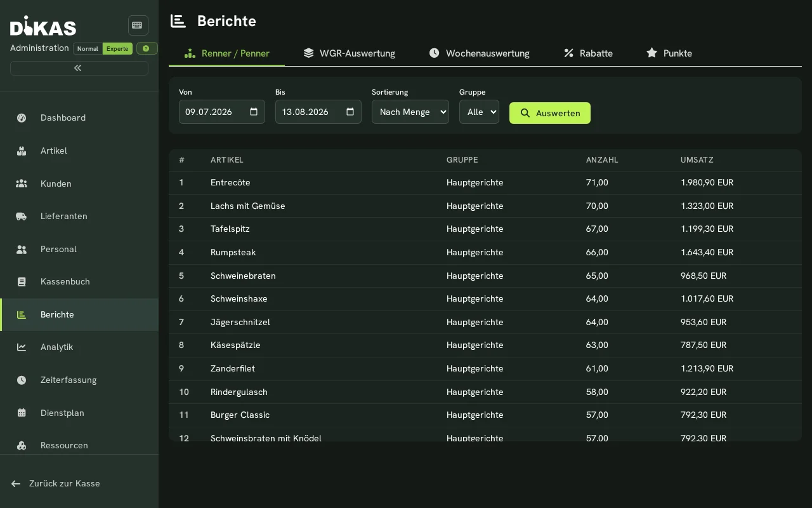
Task: Open the Gruppe dropdown
Action: coord(479,112)
